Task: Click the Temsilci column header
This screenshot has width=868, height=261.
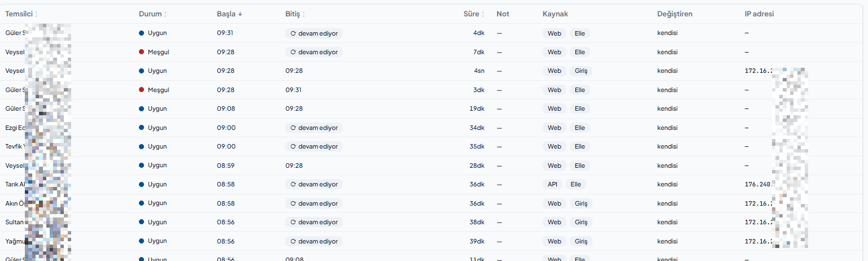Action: click(19, 14)
